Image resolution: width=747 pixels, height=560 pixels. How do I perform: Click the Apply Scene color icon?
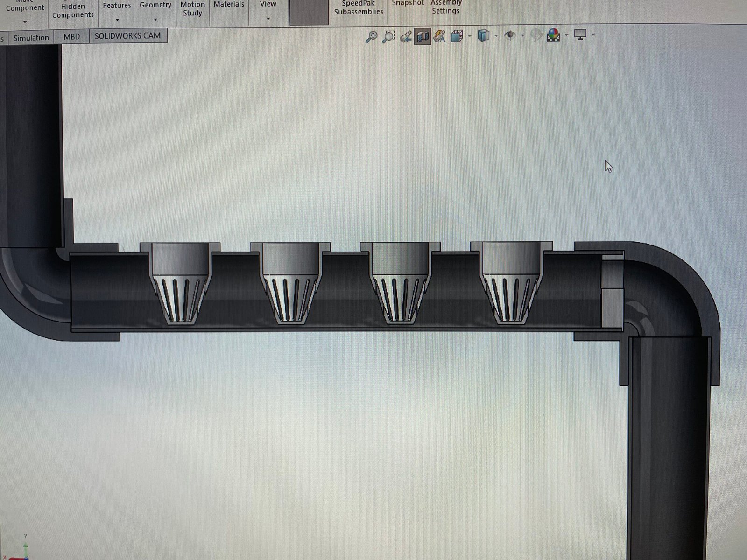(554, 35)
